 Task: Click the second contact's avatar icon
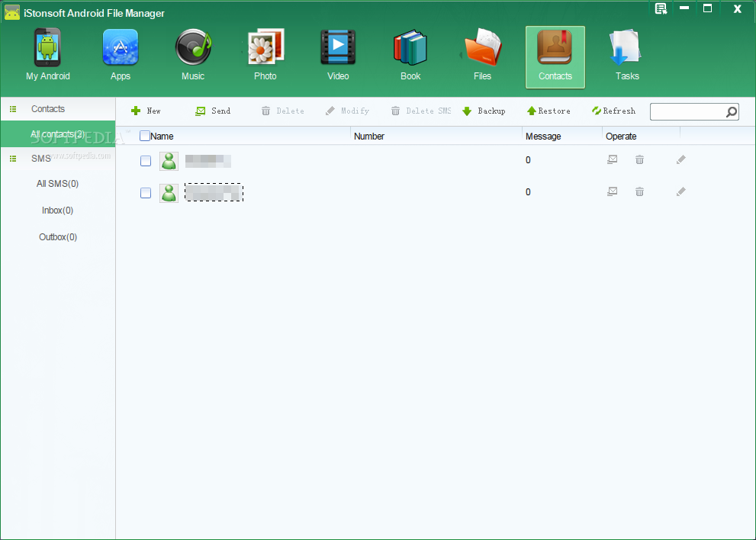[x=169, y=193]
